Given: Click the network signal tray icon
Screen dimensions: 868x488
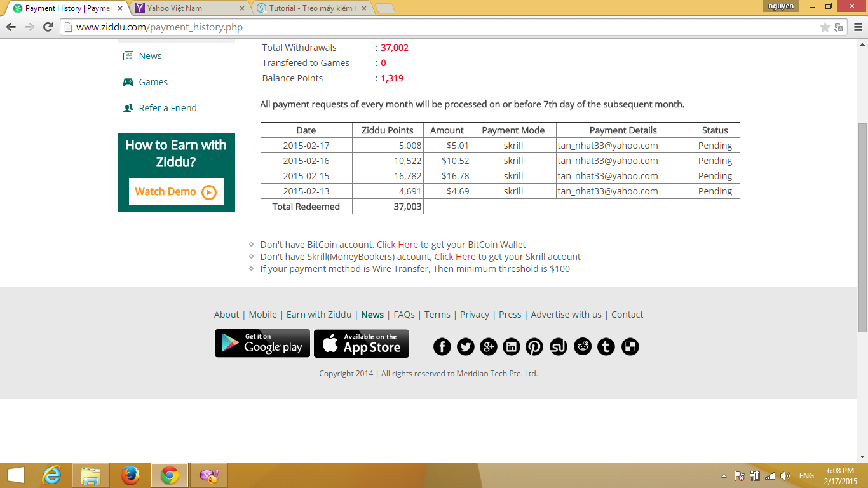Looking at the screenshot, I should click(770, 476).
